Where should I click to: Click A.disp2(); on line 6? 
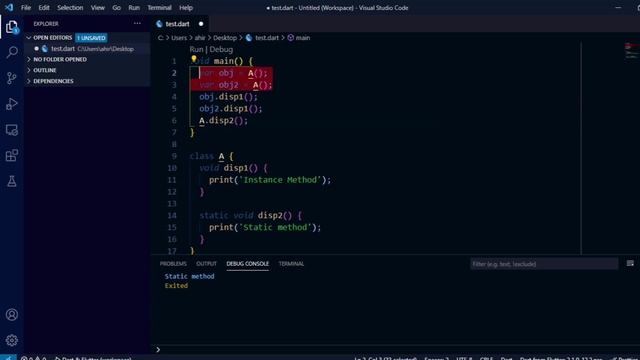223,120
